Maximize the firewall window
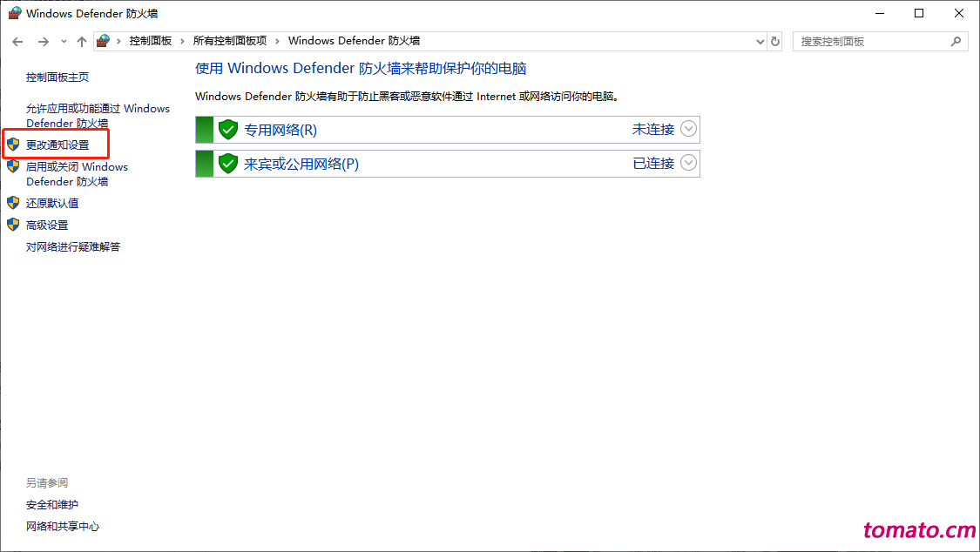 pyautogui.click(x=919, y=13)
